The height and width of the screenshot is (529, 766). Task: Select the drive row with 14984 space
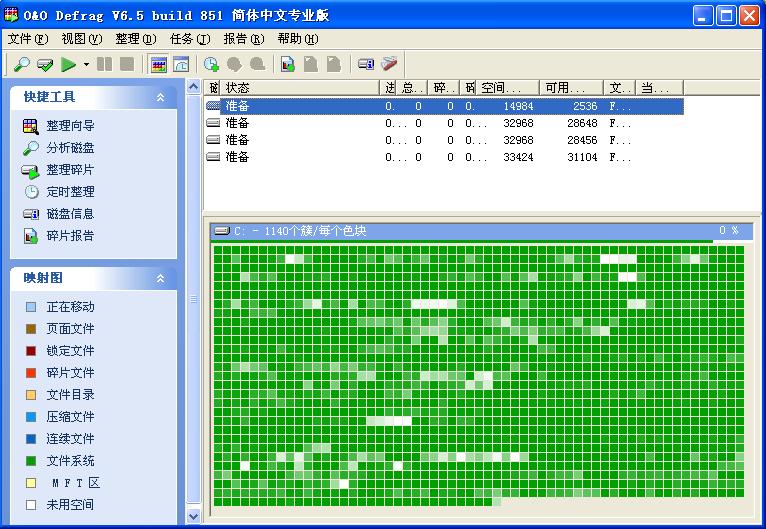coord(444,106)
